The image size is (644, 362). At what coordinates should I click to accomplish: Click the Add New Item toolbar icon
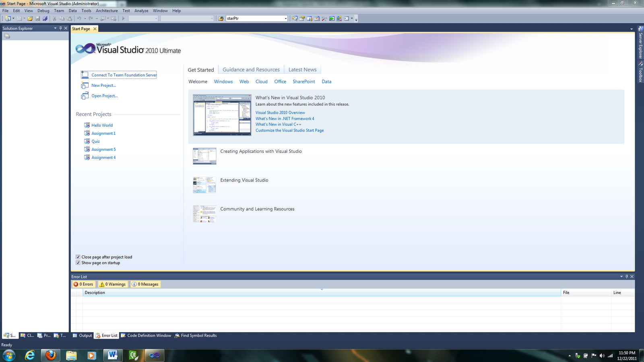point(19,18)
